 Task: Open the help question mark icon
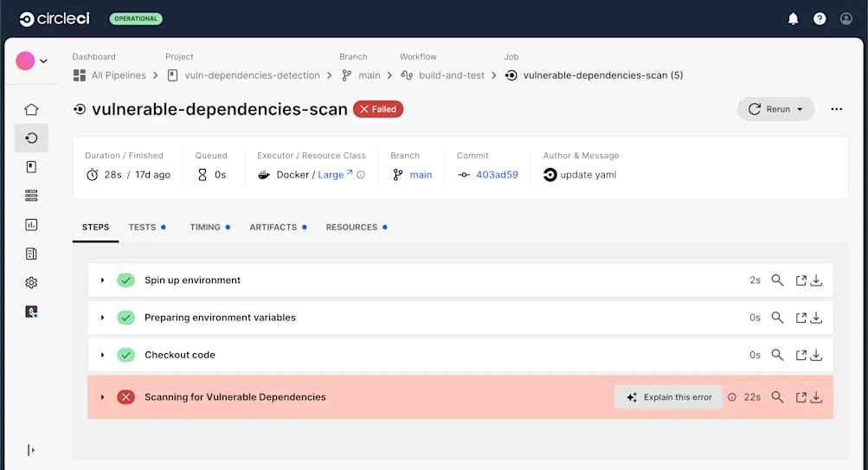coord(820,19)
